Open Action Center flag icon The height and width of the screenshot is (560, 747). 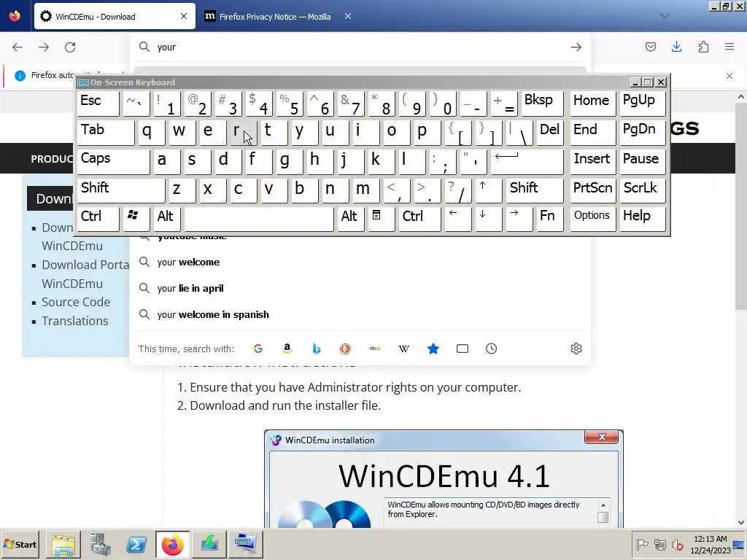coord(642,544)
